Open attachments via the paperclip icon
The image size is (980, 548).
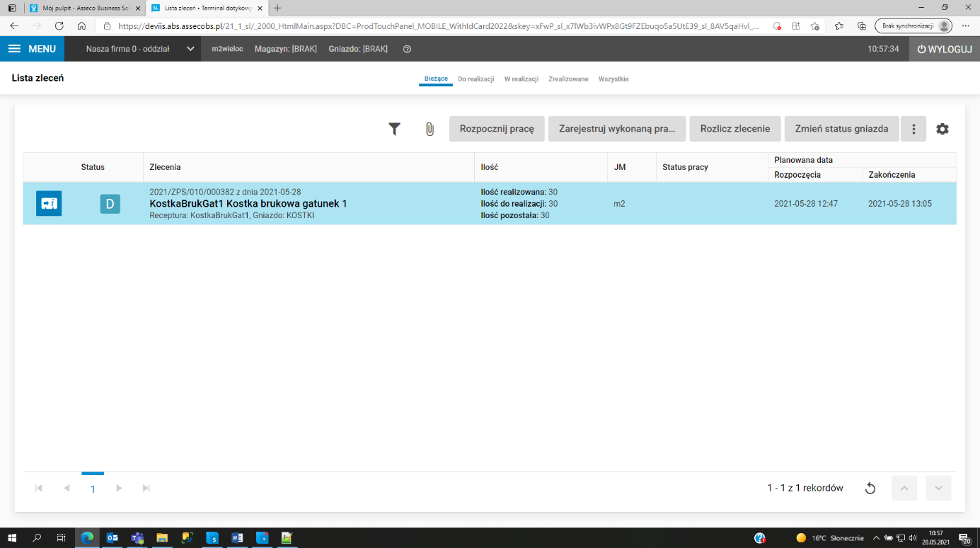[430, 129]
